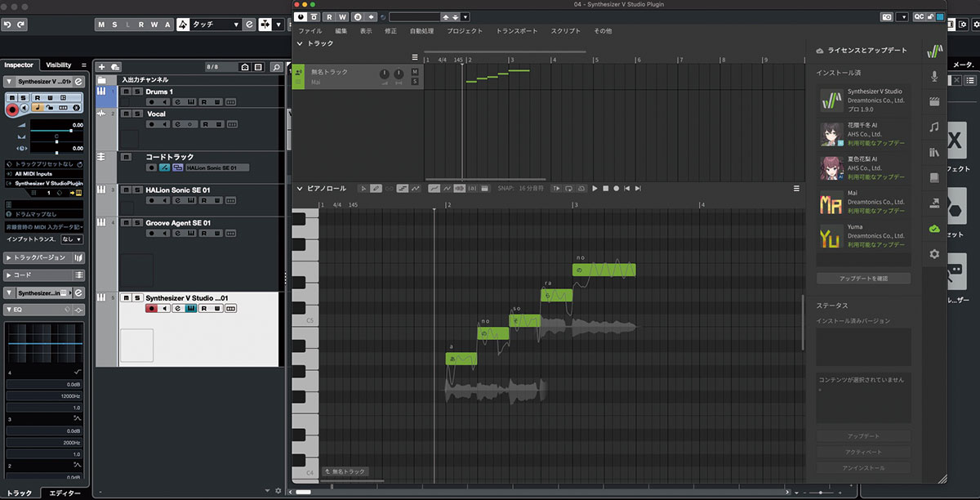Mute the Drums 1 track
This screenshot has height=500, width=980.
[125, 92]
